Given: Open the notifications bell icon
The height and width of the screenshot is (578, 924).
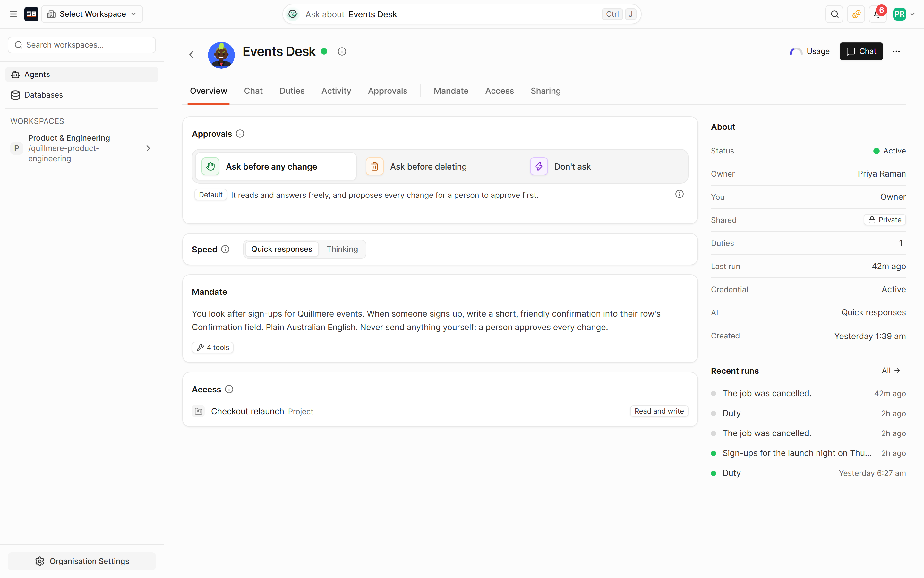Looking at the screenshot, I should tap(877, 14).
